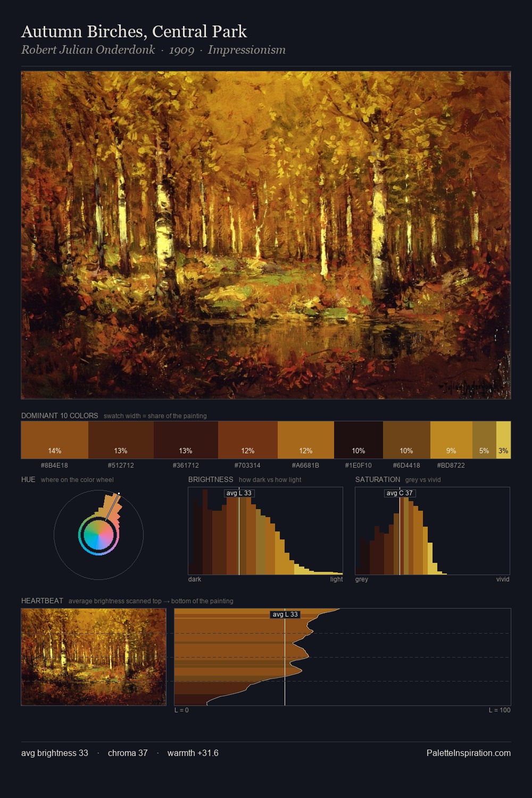532x798 pixels.
Task: Pick the 10% swatch labeled #6D4418
Action: pyautogui.click(x=406, y=440)
